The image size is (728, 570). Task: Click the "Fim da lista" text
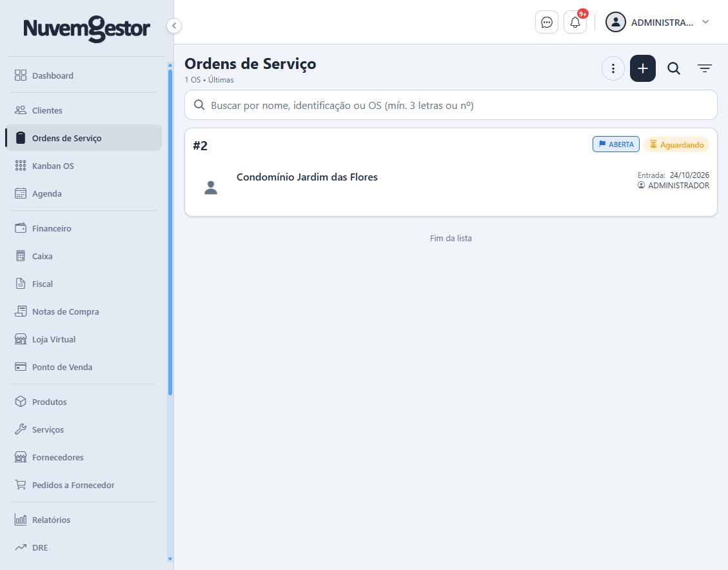coord(451,238)
